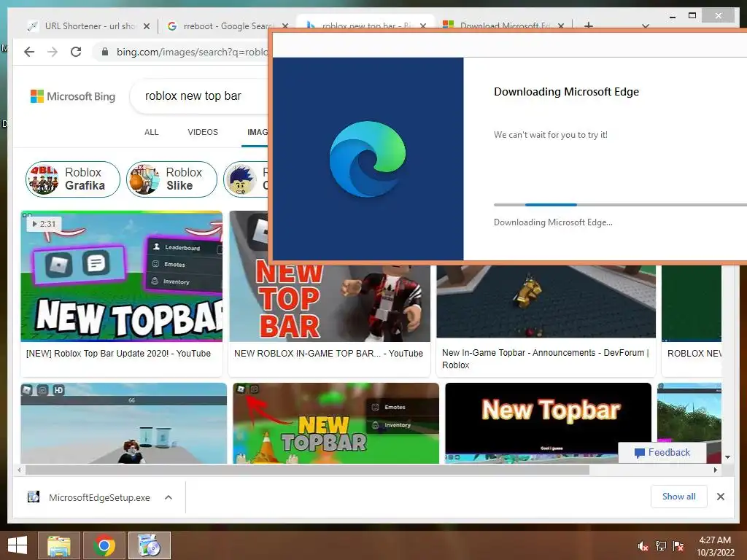This screenshot has height=560, width=747.
Task: Open New In-Game Topbar DevForum link
Action: tap(545, 359)
